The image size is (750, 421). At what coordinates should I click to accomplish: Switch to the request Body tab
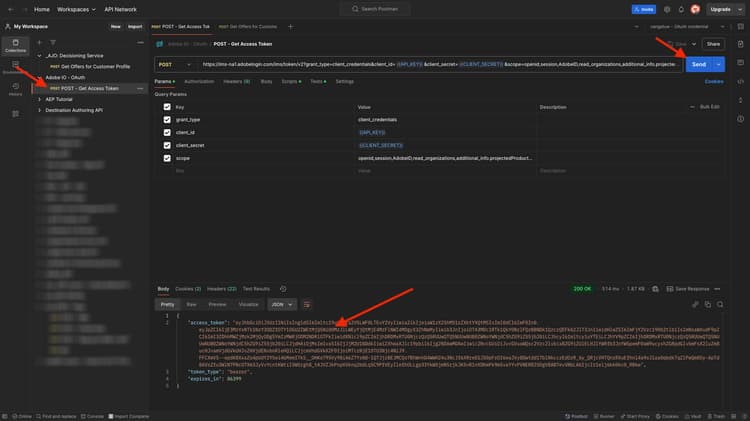[x=266, y=82]
